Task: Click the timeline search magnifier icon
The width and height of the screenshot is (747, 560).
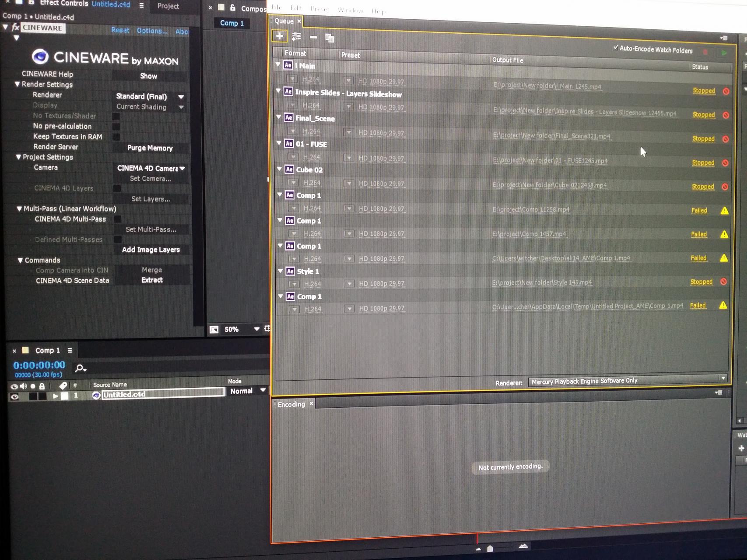Action: coord(80,368)
